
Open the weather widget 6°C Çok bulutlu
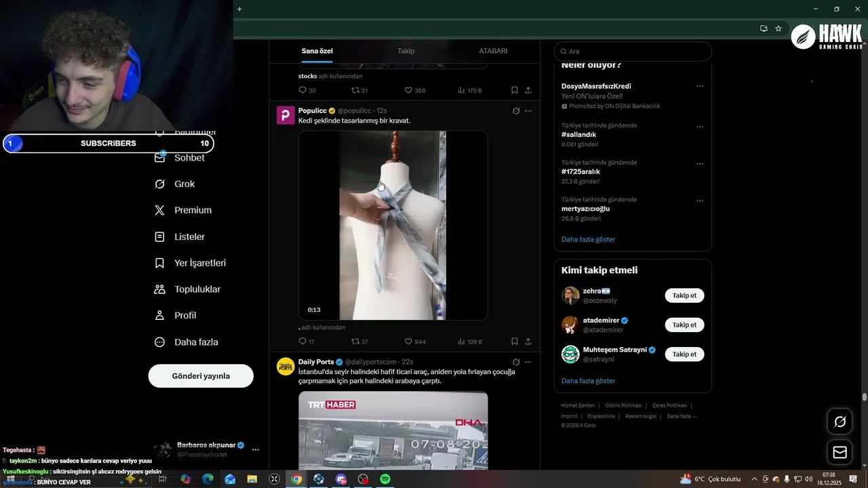[x=710, y=479]
